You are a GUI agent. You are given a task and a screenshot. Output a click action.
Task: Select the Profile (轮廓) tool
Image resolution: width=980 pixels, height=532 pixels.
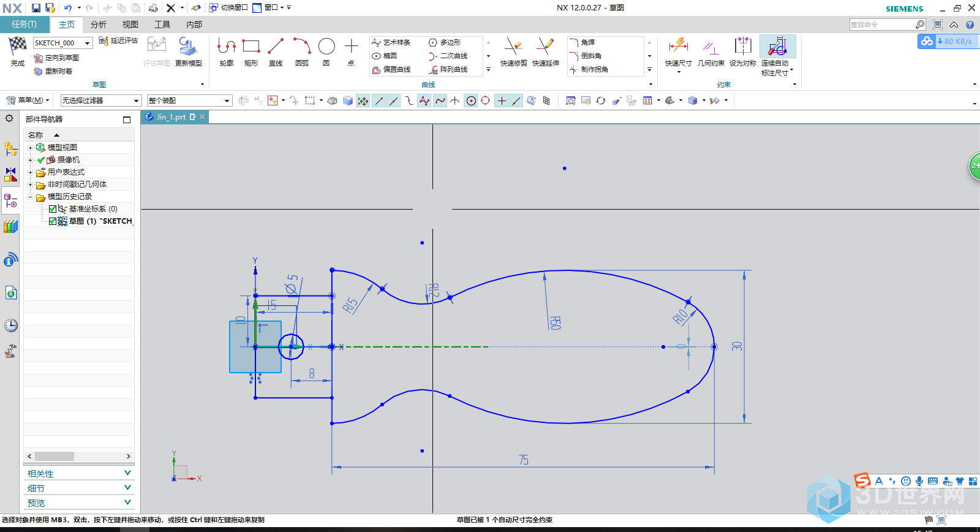point(227,47)
